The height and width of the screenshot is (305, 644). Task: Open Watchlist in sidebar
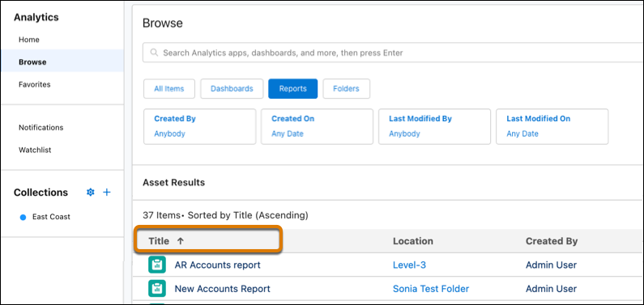click(x=35, y=150)
